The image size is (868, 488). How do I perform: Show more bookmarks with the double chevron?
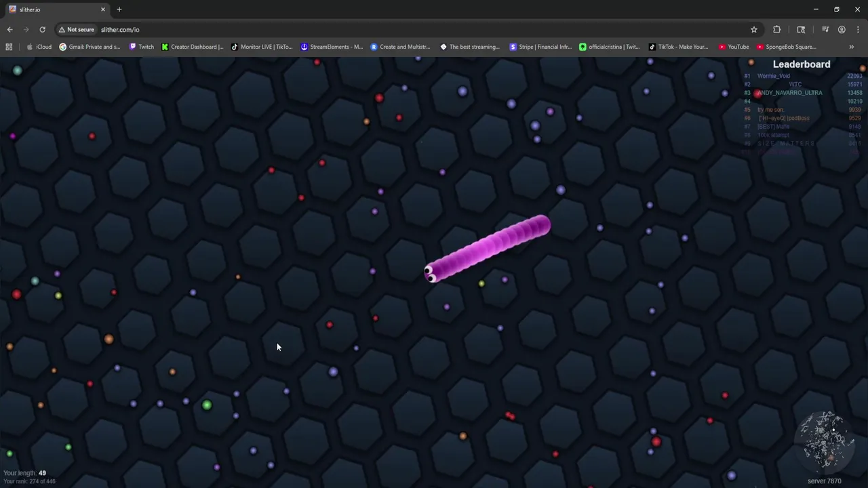pyautogui.click(x=851, y=47)
